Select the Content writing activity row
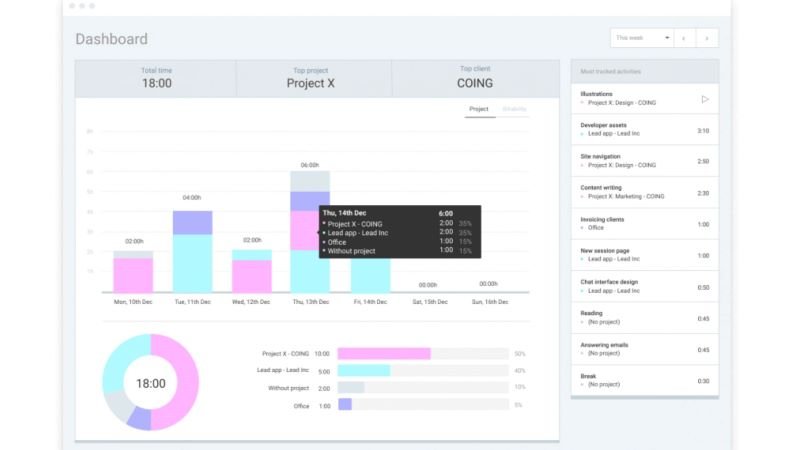This screenshot has height=450, width=800. 644,192
